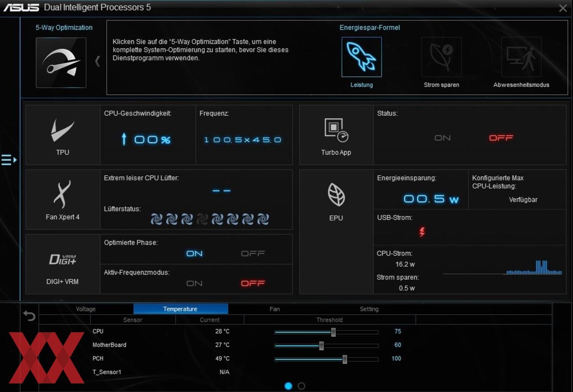This screenshot has width=573, height=392.
Task: Select the Leistung rocket power mode
Action: 361,57
